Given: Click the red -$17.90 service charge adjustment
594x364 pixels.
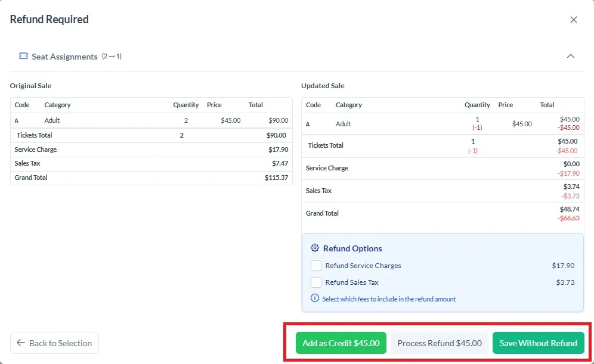Looking at the screenshot, I should click(568, 173).
